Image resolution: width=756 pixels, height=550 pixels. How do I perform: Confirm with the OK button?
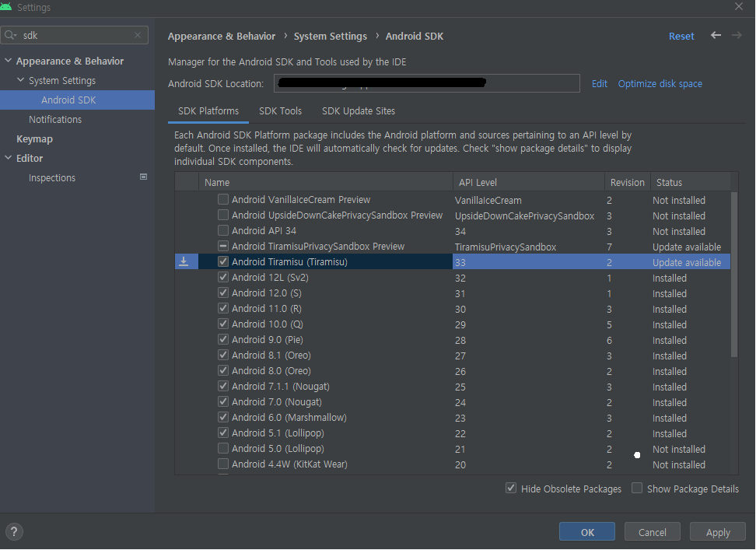586,531
